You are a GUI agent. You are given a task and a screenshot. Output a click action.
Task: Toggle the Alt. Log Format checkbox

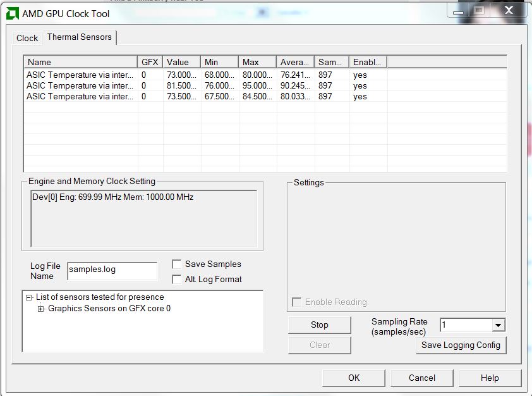pos(177,279)
